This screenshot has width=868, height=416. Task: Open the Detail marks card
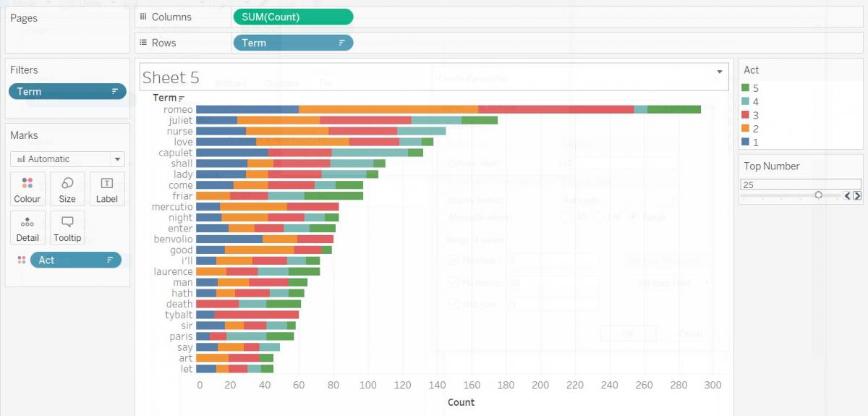click(27, 228)
